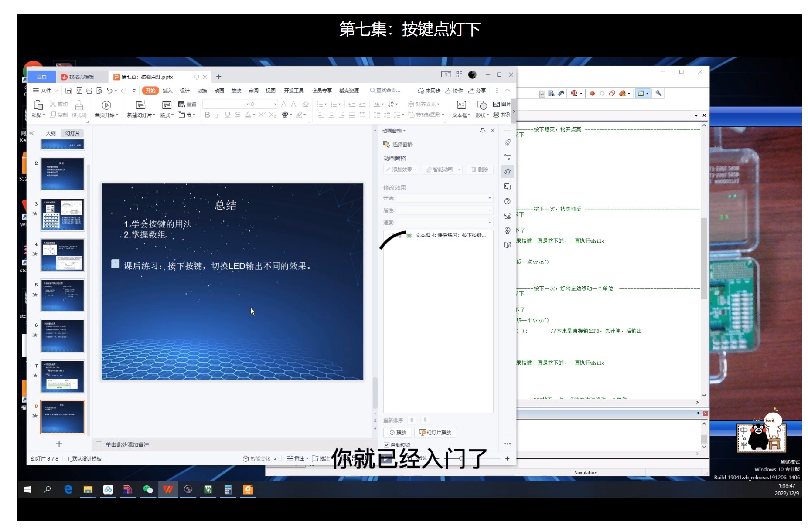
Task: Click the wrench settings icon in Keil window
Action: (658, 93)
